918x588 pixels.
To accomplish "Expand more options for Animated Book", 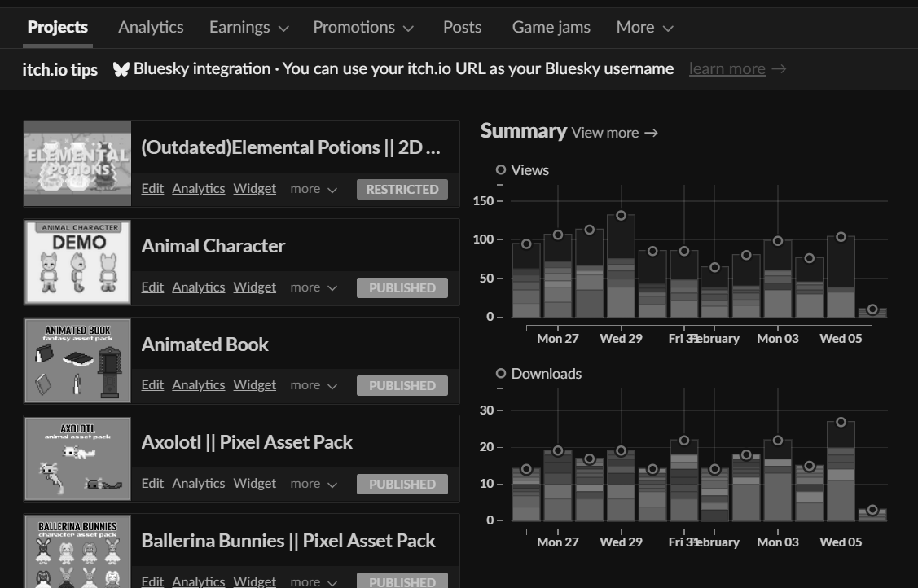I will pos(314,385).
